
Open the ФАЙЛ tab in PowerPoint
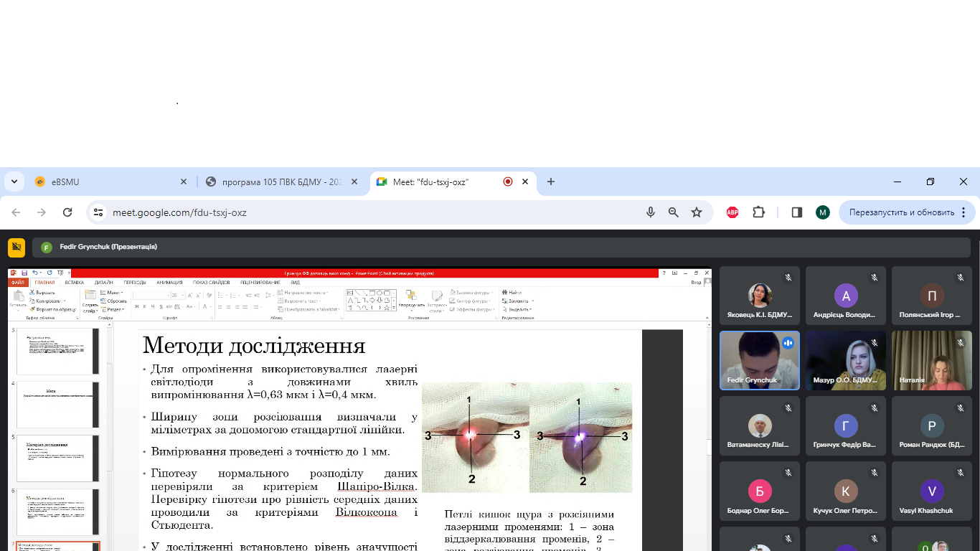coord(18,283)
